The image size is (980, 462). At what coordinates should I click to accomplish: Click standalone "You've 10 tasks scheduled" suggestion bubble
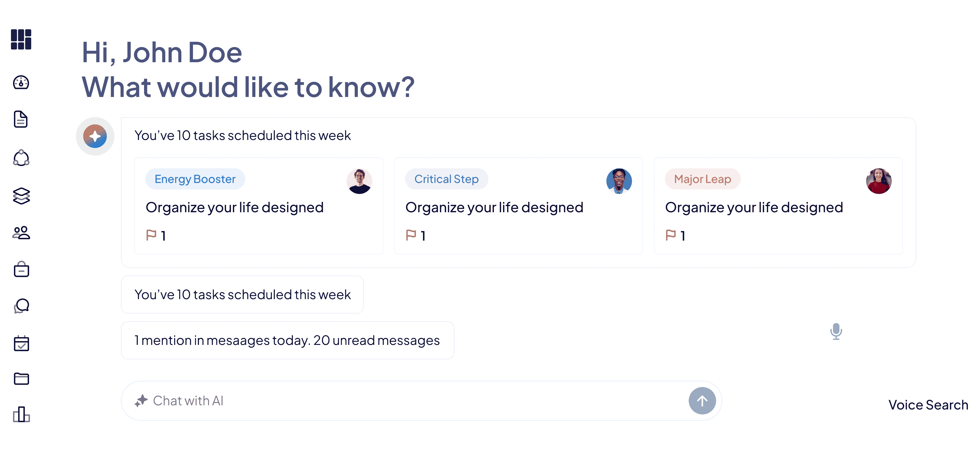click(x=242, y=295)
